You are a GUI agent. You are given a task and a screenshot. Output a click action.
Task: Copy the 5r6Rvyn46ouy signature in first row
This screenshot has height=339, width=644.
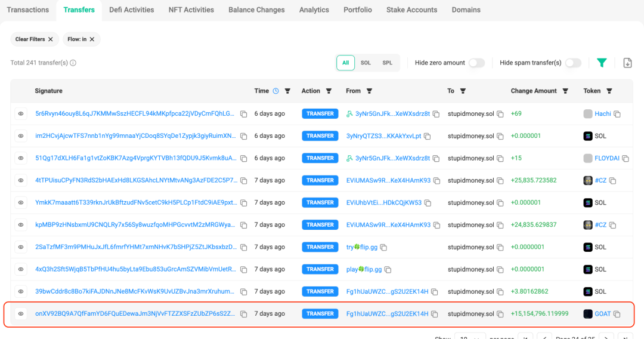tap(243, 114)
